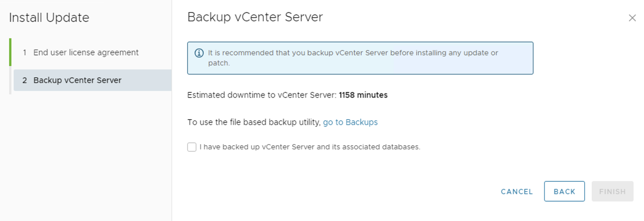Go to End user license agreement step
This screenshot has width=644, height=221.
tap(86, 53)
